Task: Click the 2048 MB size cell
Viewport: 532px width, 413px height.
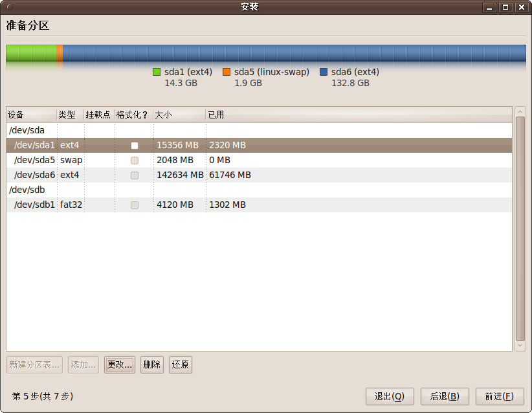Action: coord(175,160)
